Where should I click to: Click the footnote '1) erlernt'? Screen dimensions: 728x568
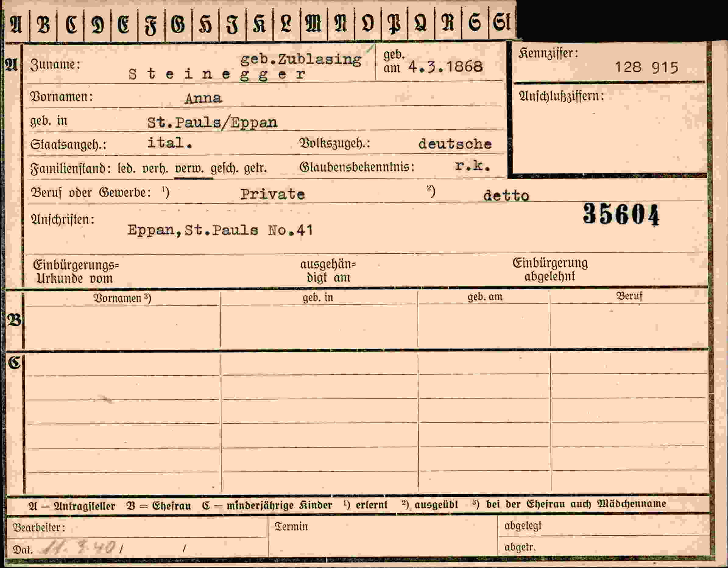[365, 505]
